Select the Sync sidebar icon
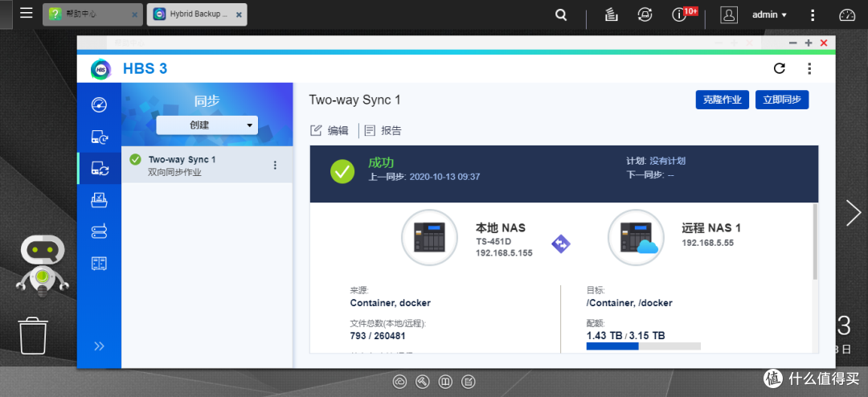 tap(100, 168)
